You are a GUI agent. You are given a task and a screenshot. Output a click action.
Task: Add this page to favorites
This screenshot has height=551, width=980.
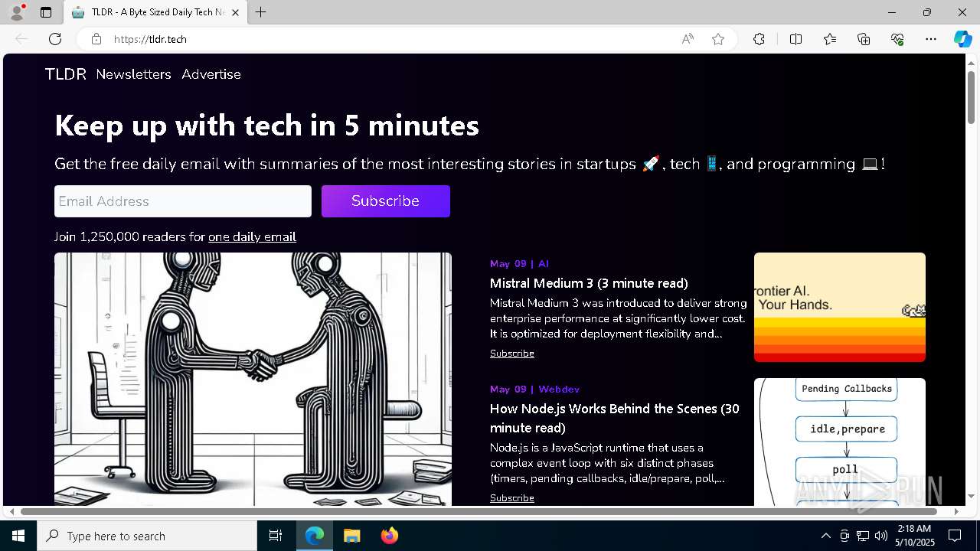click(x=718, y=39)
